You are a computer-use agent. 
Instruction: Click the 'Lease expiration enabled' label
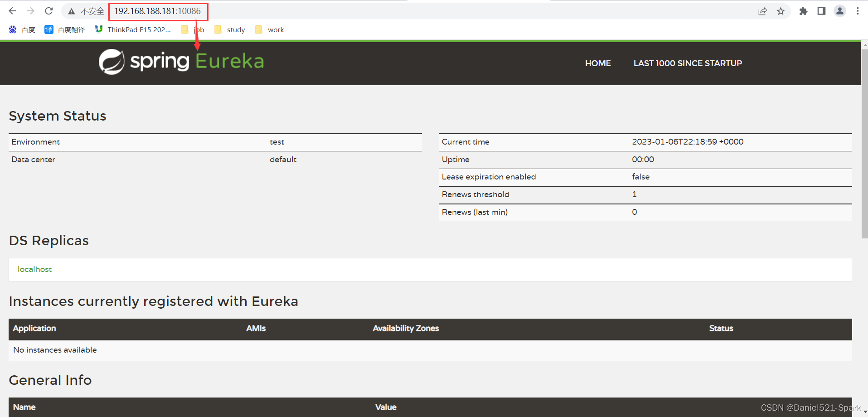click(489, 177)
